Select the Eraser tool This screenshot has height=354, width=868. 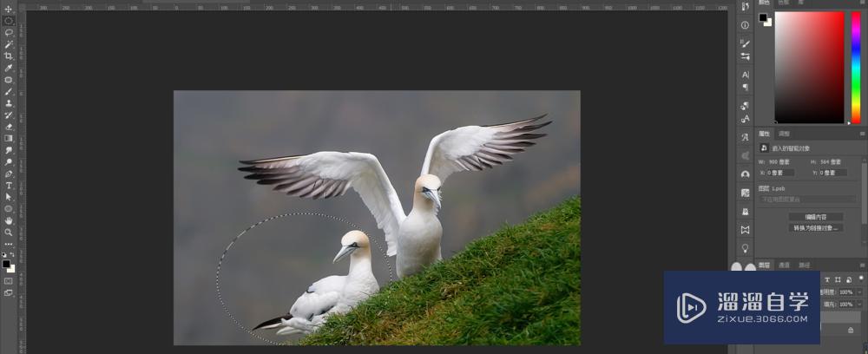coord(9,127)
